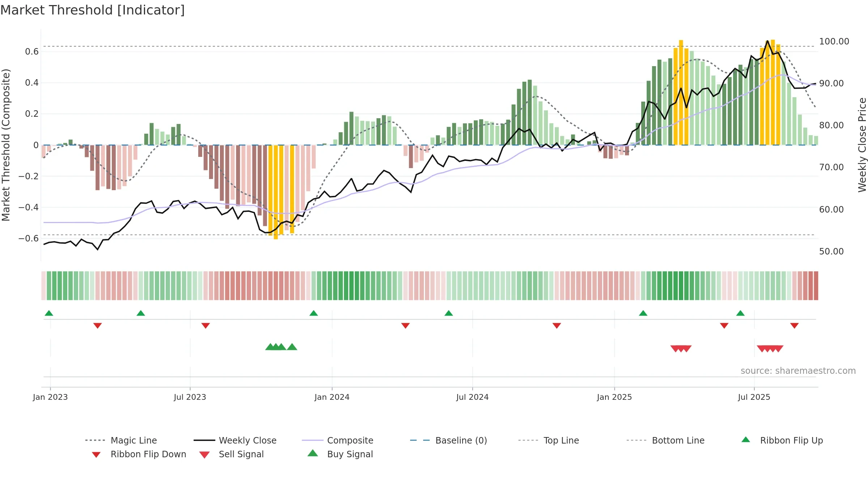Select the Jan 2024 x-axis label
The height and width of the screenshot is (488, 868).
(332, 397)
